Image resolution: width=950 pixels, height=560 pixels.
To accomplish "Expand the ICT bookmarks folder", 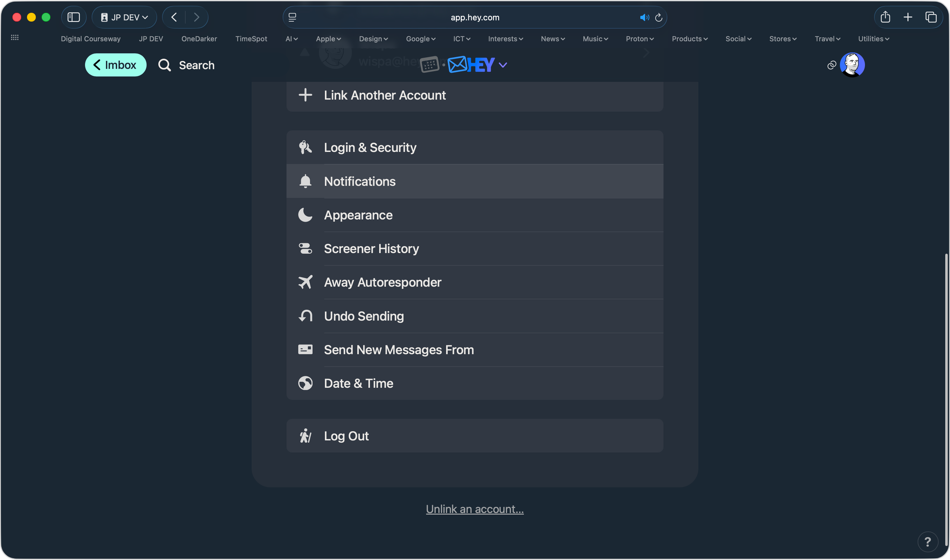I will click(462, 39).
